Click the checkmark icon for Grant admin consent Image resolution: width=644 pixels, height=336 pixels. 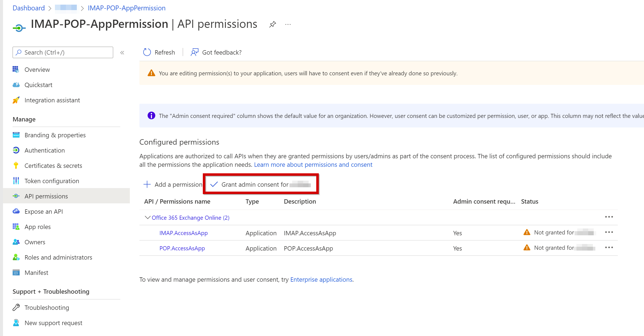tap(214, 185)
